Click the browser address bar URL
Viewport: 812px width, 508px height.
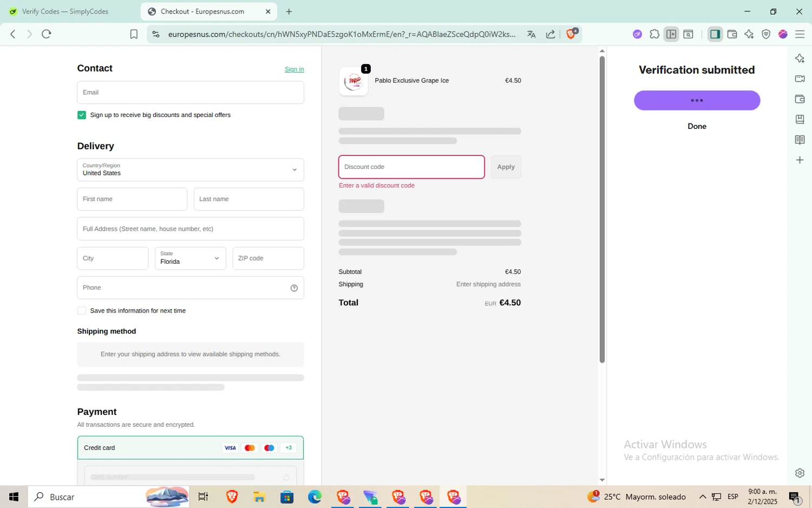pos(342,34)
